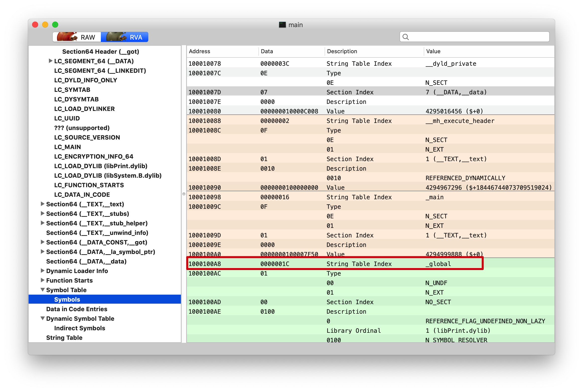Sort by Address column header
583x392 pixels.
tap(222, 51)
